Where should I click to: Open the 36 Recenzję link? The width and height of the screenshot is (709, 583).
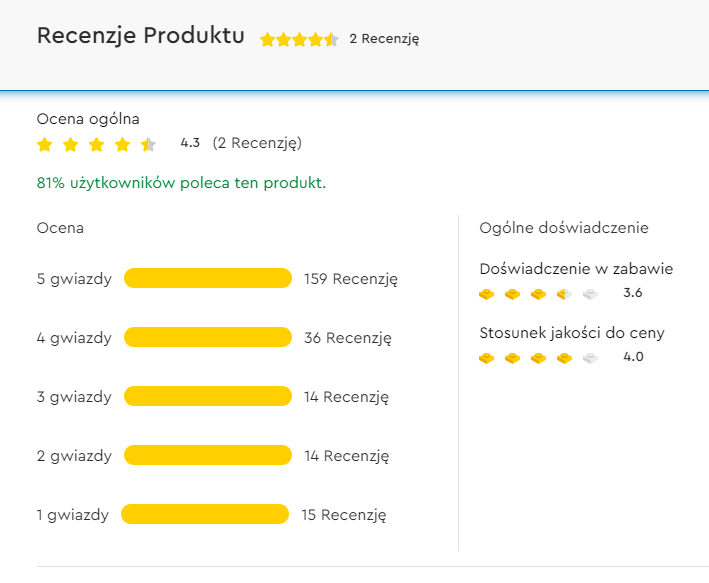(x=347, y=338)
